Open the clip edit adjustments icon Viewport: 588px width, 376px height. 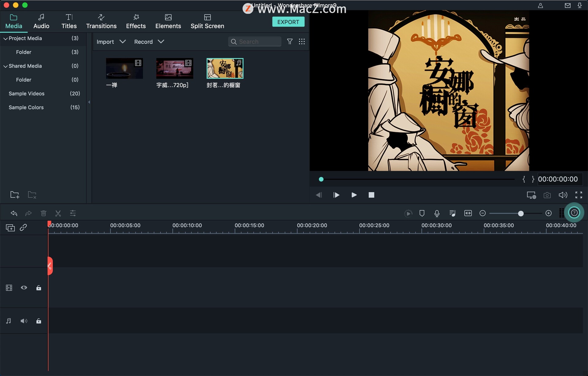coord(73,213)
